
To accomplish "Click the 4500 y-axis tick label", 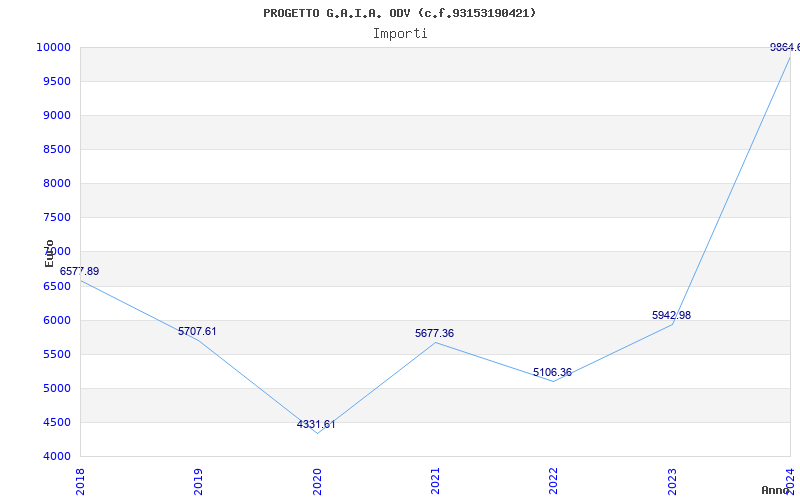I will click(57, 422).
